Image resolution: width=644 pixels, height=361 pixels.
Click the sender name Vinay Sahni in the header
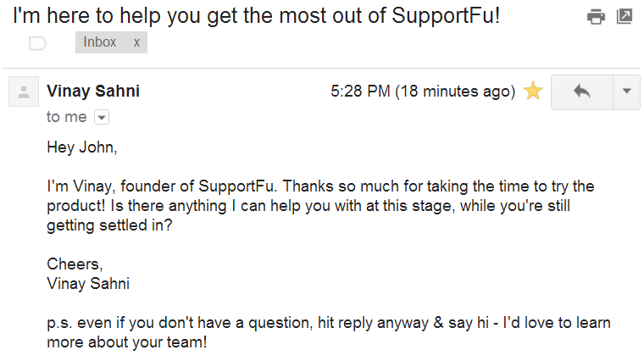[x=93, y=92]
